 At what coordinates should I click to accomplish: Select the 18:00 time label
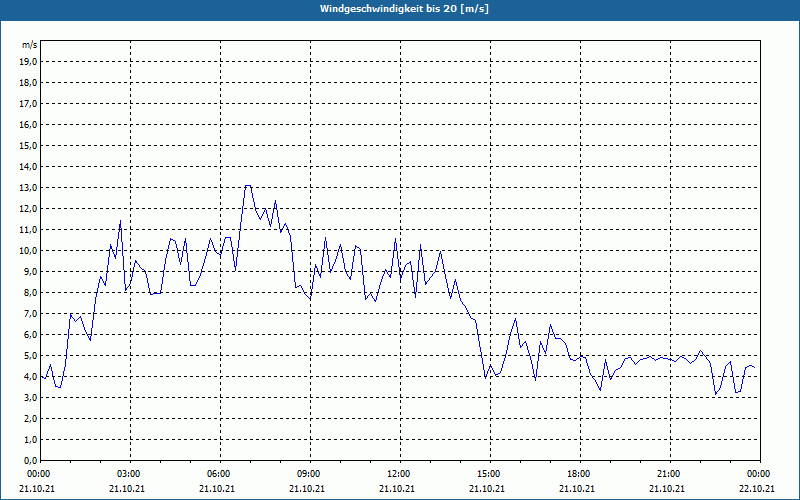coord(581,474)
